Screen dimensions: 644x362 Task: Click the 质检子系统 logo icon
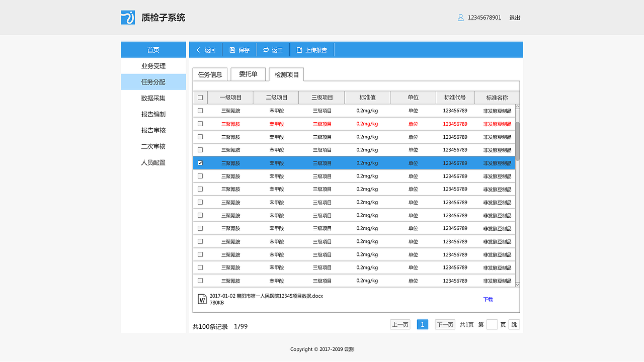click(x=127, y=17)
